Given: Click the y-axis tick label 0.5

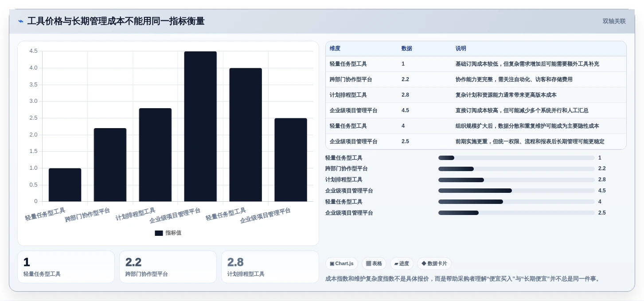Looking at the screenshot, I should (33, 185).
